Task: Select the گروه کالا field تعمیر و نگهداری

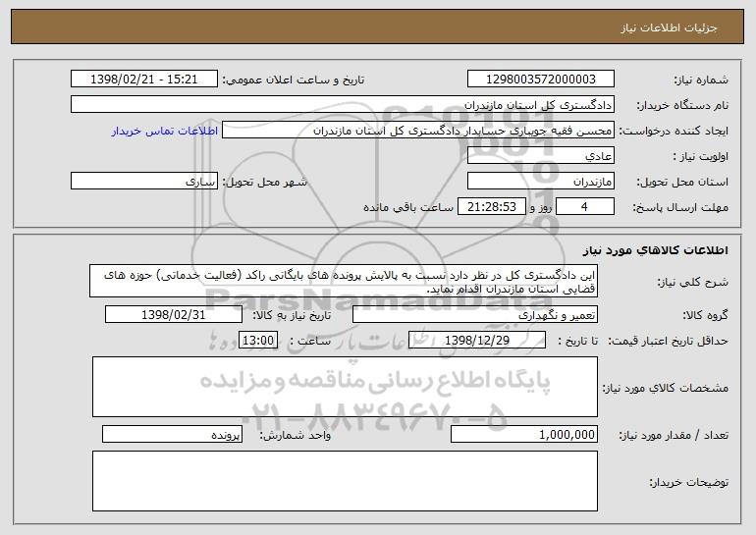Action: (475, 315)
